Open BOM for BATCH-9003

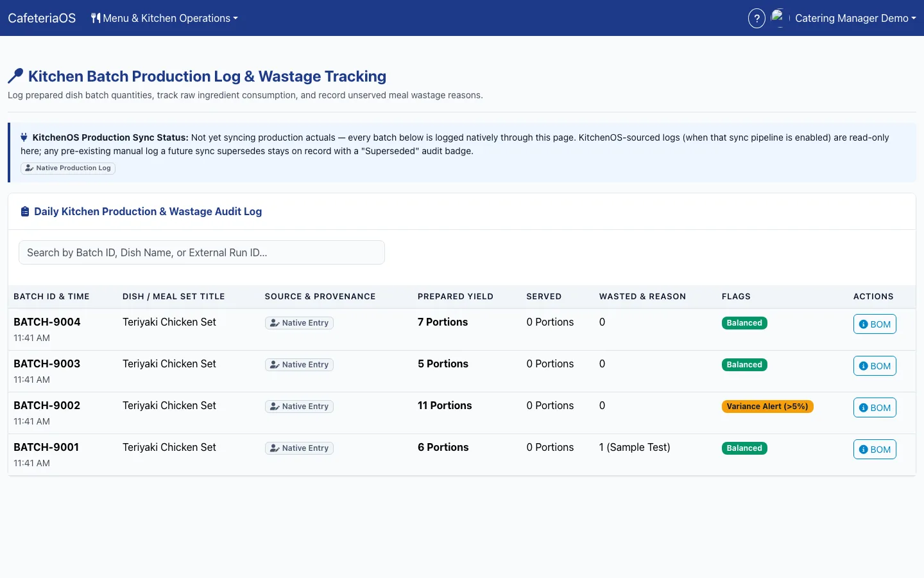(875, 366)
